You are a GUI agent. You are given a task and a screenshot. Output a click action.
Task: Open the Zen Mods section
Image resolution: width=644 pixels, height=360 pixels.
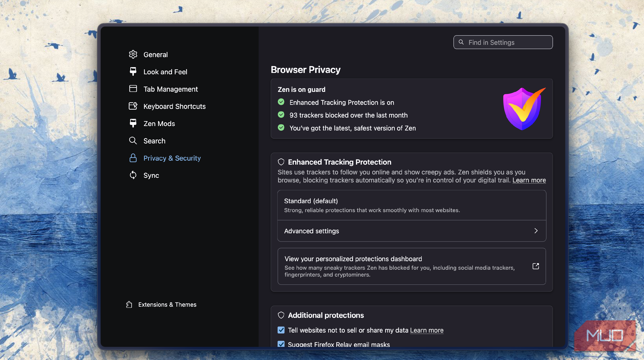159,123
